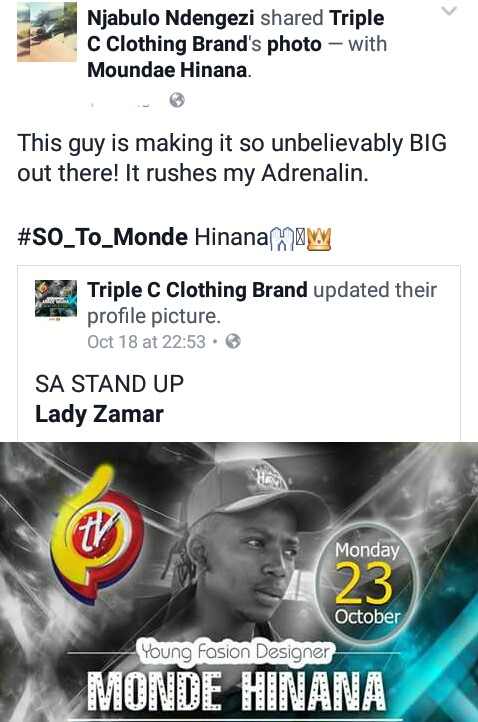Open Triple C Clothing Brand in shared post

point(197,290)
